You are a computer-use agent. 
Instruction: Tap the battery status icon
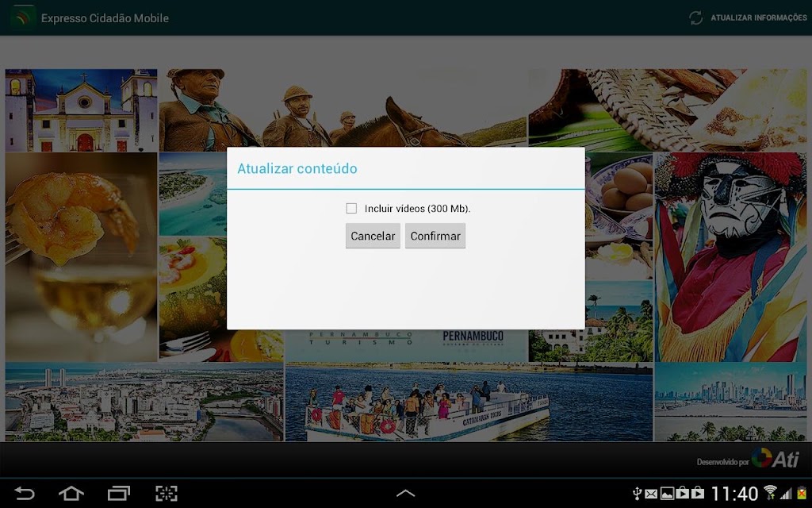point(802,492)
